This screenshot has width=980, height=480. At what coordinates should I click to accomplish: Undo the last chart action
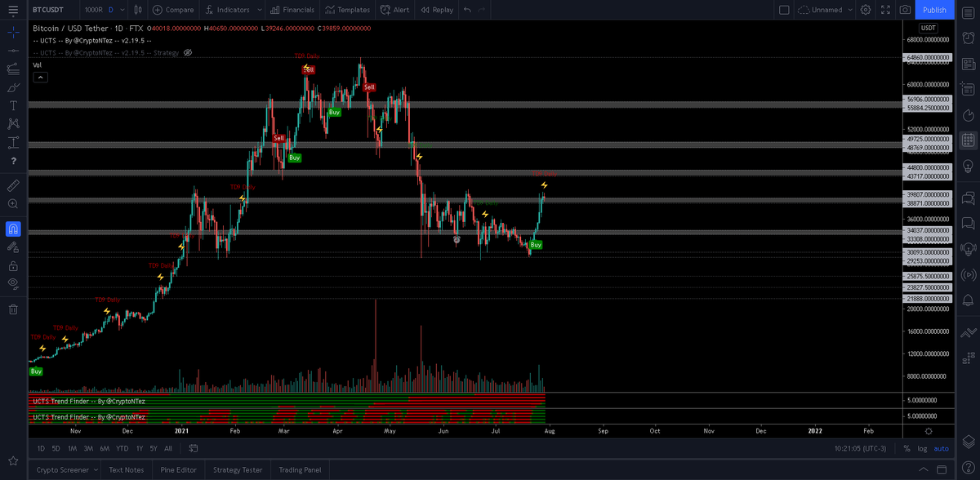click(467, 10)
